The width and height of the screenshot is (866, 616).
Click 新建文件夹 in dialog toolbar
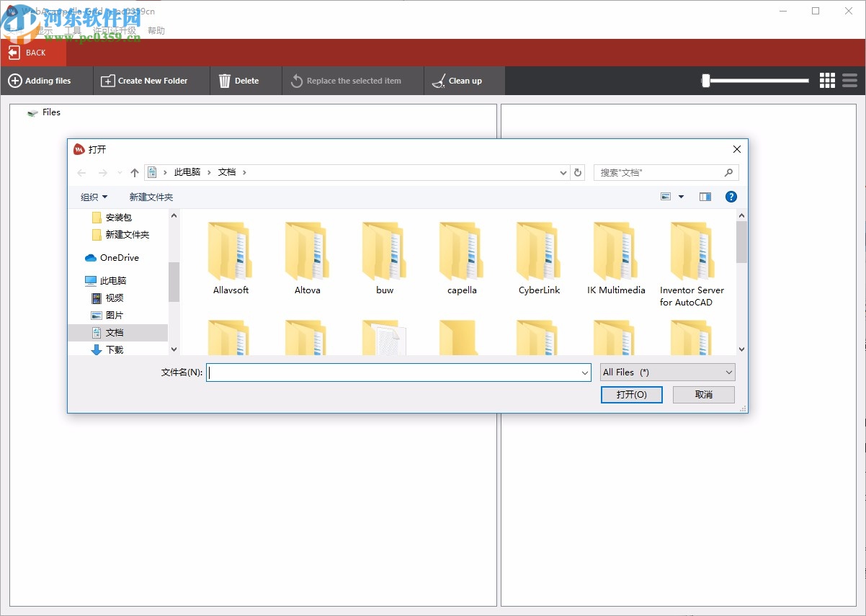[151, 197]
